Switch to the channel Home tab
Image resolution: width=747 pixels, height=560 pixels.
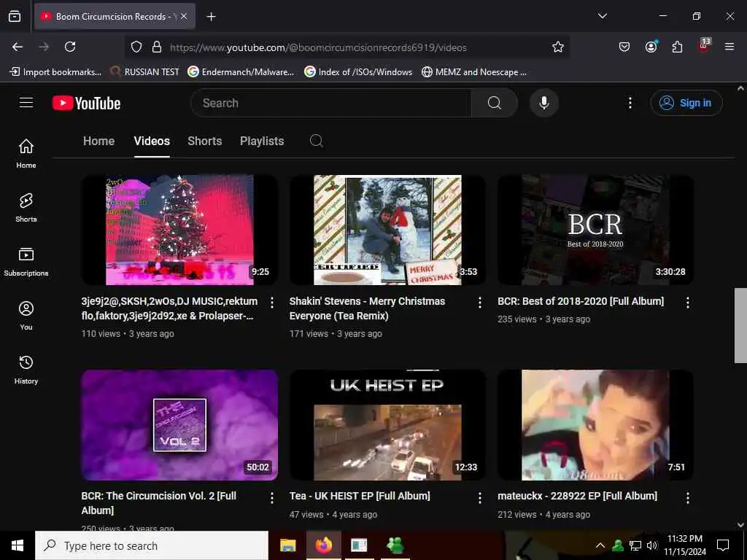[98, 141]
